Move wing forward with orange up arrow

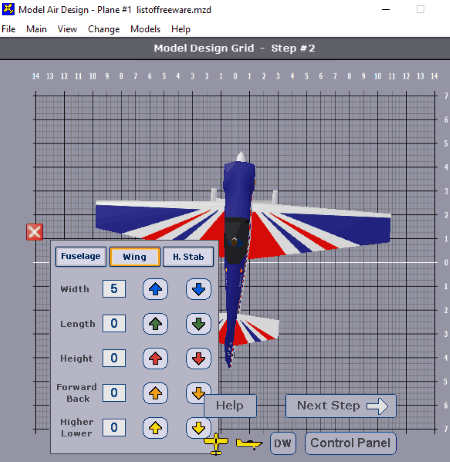click(x=155, y=393)
